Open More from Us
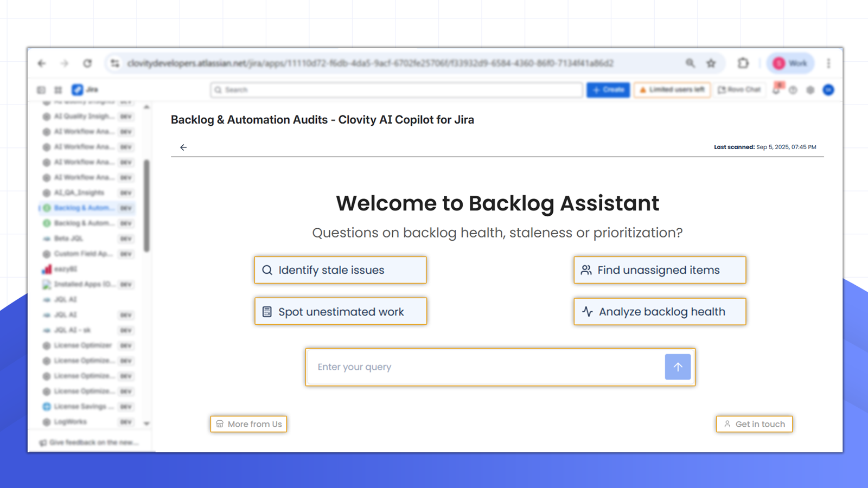Image resolution: width=868 pixels, height=488 pixels. 248,424
